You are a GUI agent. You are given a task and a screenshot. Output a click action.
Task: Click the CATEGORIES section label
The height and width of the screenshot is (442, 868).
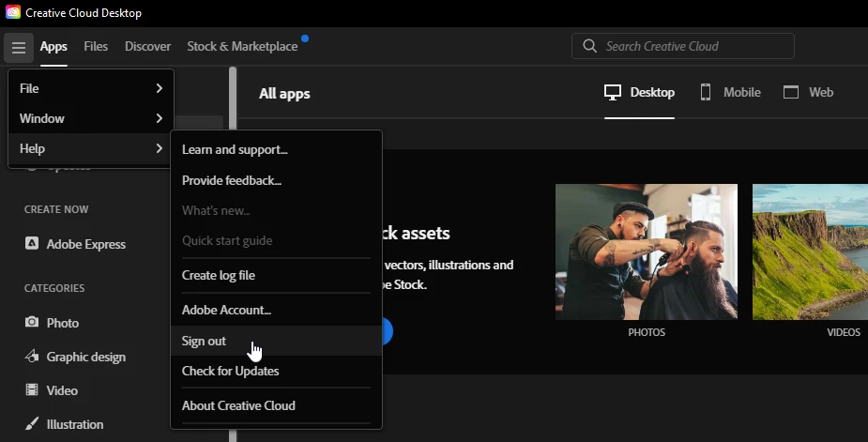point(54,288)
